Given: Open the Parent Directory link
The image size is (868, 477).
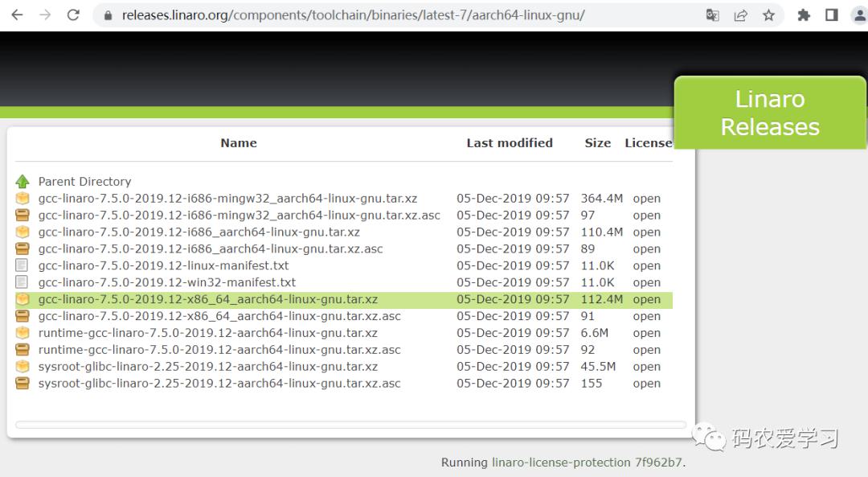Looking at the screenshot, I should [84, 182].
